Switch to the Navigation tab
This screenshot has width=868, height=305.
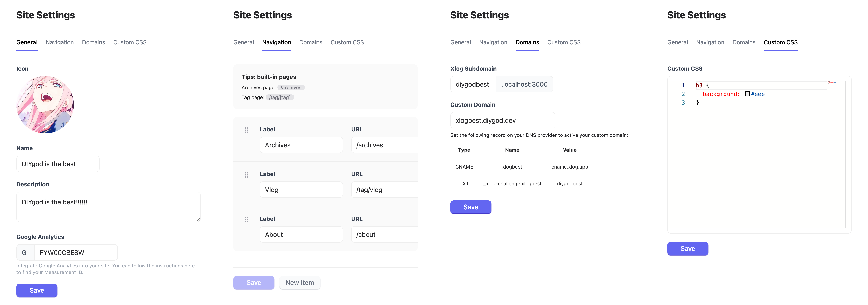click(x=59, y=42)
